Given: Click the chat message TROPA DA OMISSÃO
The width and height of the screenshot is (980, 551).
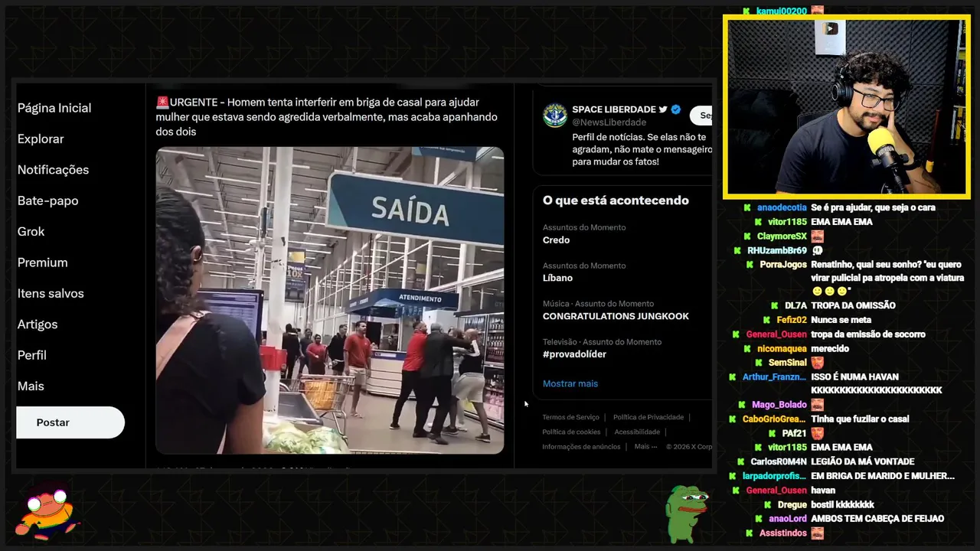Looking at the screenshot, I should (853, 305).
